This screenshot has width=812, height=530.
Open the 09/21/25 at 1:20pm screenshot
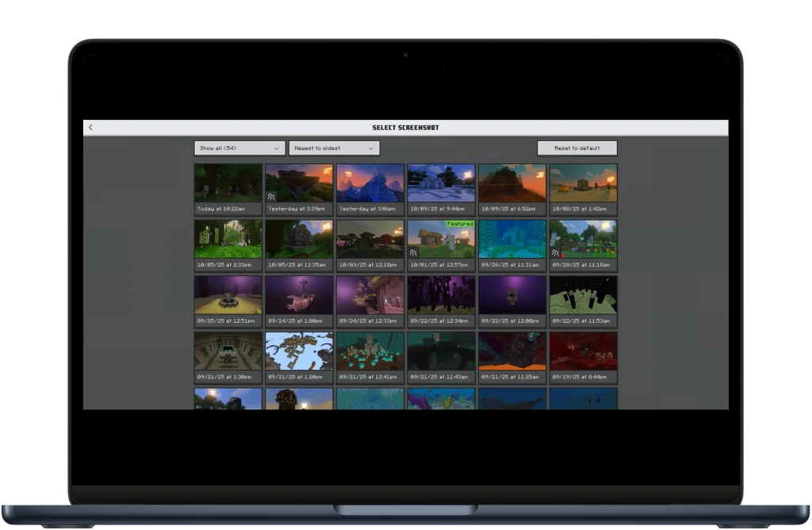click(299, 358)
